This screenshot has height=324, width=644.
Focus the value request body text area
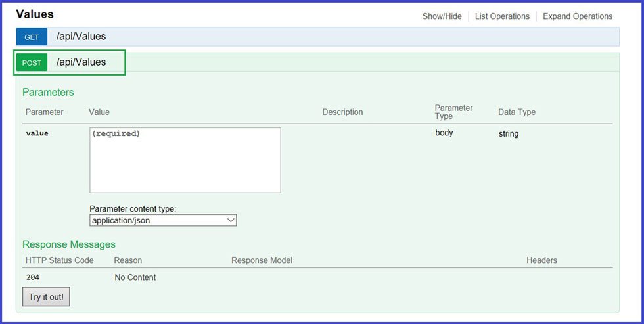pos(185,160)
